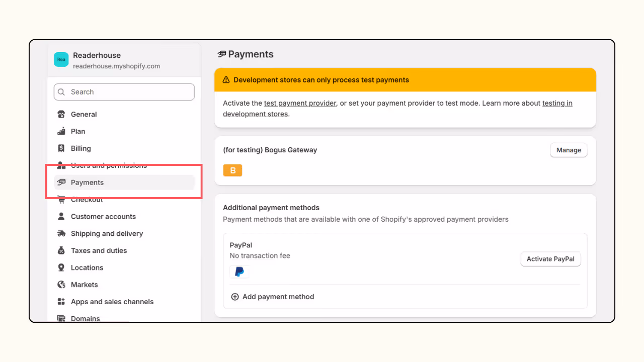The width and height of the screenshot is (644, 362).
Task: Click the orange Bogus Gateway B badge
Action: (233, 170)
